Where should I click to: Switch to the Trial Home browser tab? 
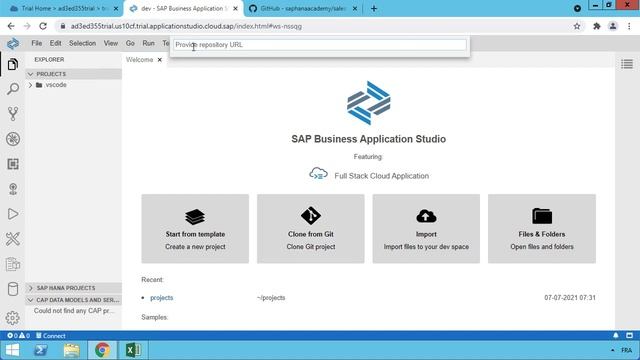63,8
